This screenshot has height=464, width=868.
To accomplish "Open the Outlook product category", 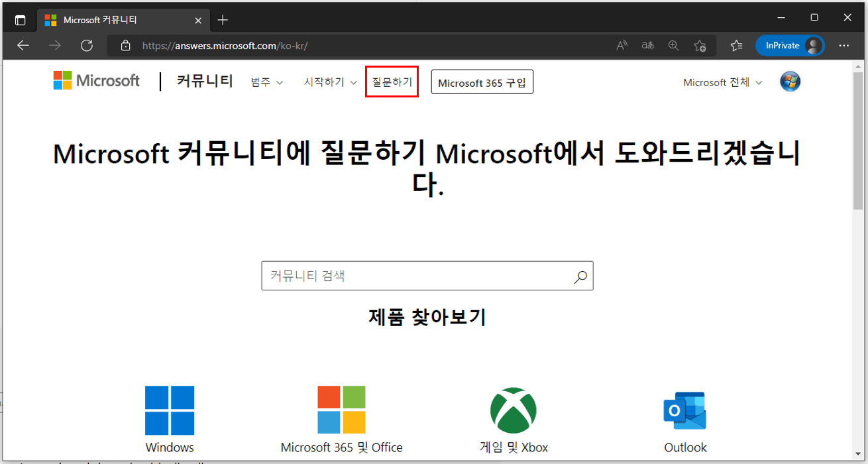I will [685, 419].
